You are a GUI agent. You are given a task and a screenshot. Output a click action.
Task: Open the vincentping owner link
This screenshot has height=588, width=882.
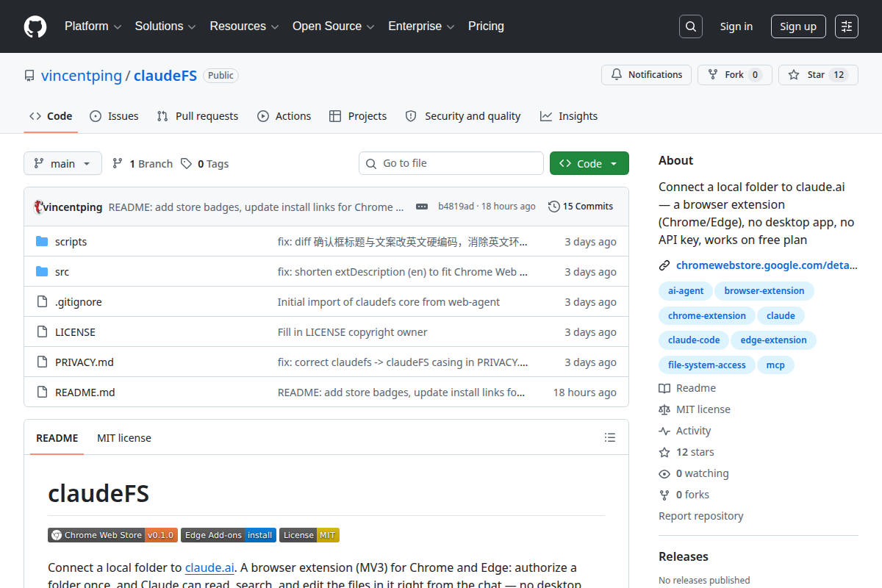pos(82,76)
